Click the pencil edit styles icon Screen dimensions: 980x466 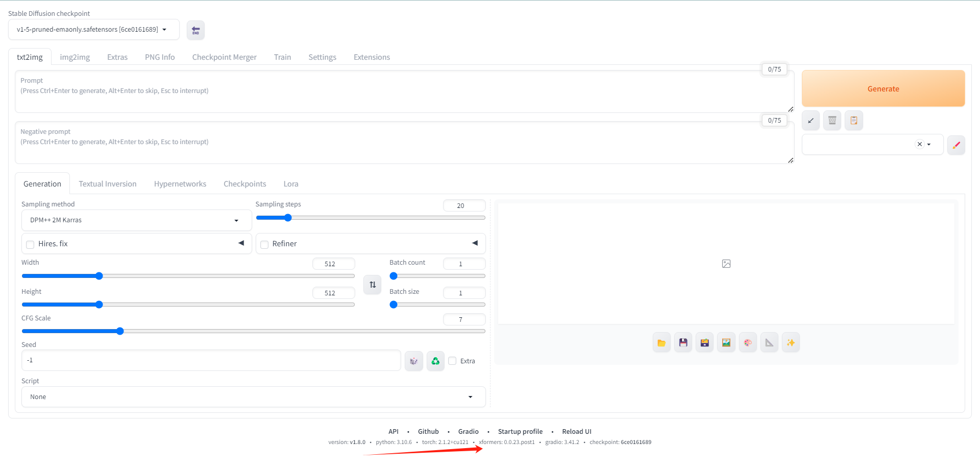pos(956,145)
